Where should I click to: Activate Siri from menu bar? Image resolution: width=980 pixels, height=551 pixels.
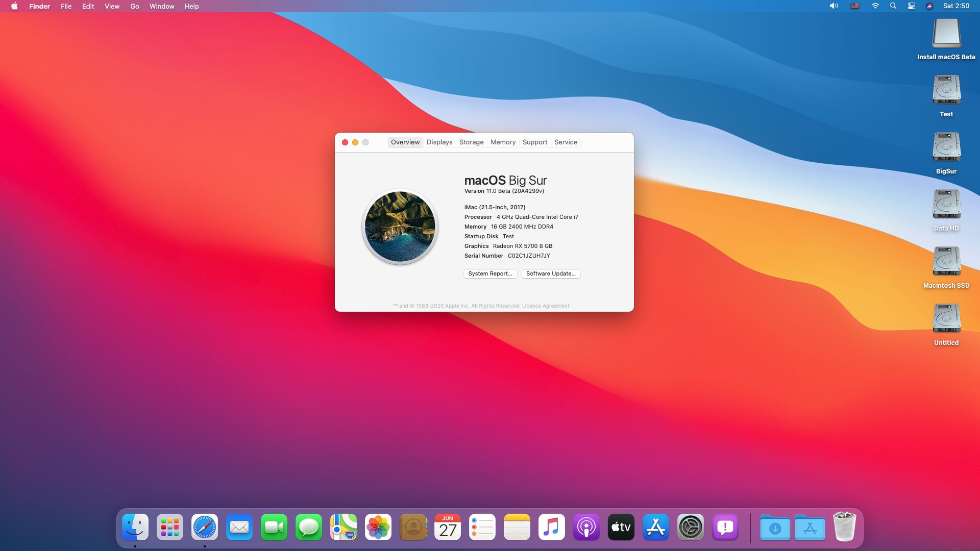(x=929, y=6)
